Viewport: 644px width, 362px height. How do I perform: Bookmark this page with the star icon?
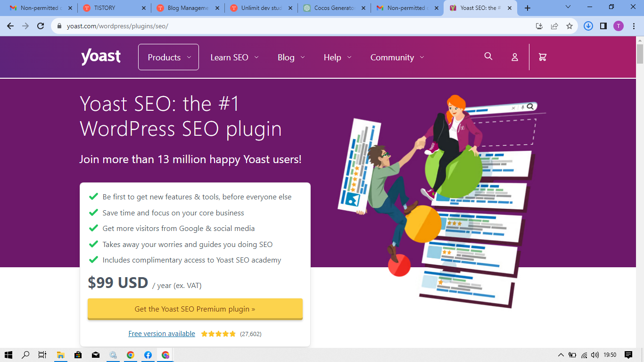tap(570, 26)
